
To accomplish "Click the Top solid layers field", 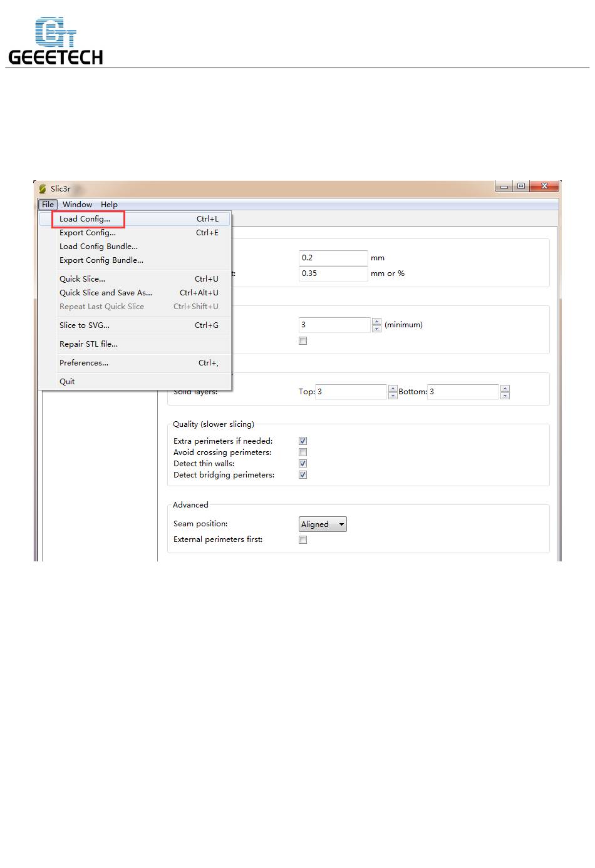I will (x=351, y=392).
